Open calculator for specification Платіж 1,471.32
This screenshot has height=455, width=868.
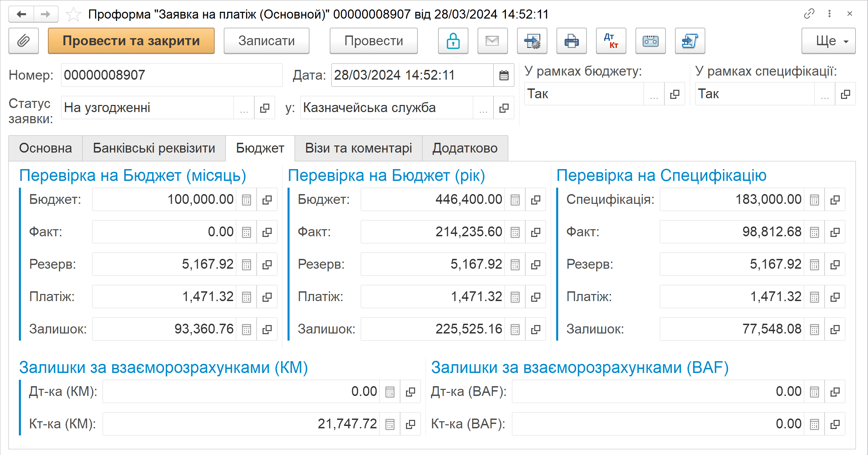(x=814, y=297)
